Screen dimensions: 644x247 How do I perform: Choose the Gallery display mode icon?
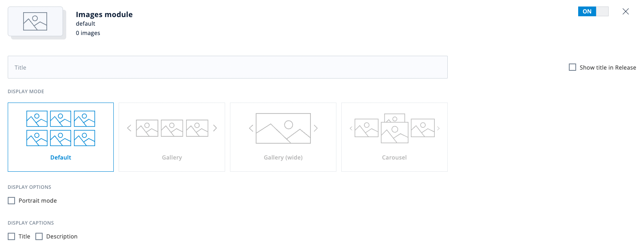pos(172,128)
